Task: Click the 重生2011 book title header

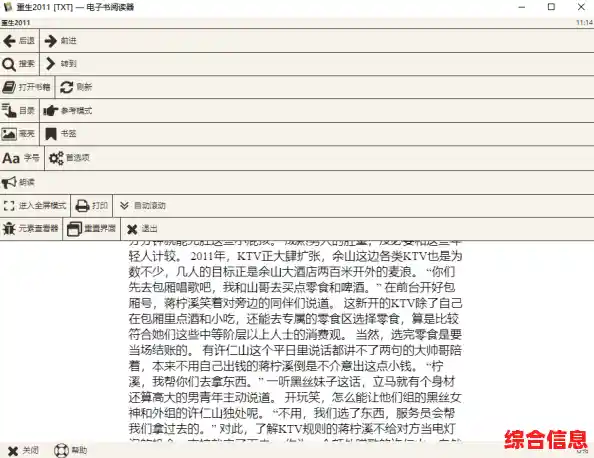Action: tap(16, 23)
